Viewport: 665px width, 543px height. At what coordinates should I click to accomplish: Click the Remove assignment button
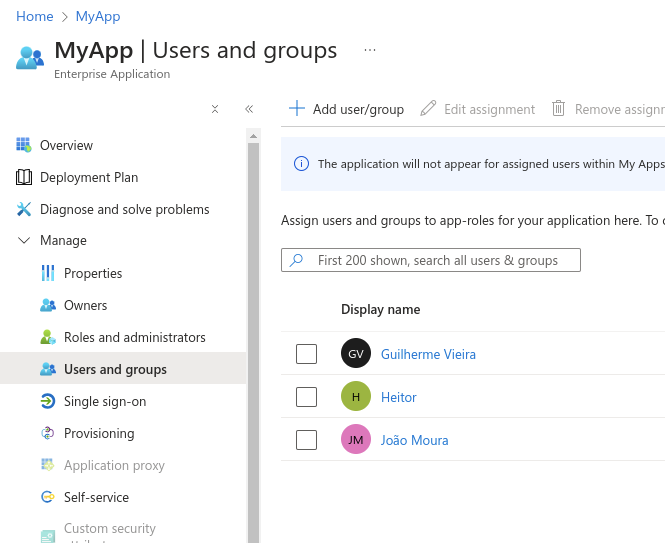click(608, 109)
